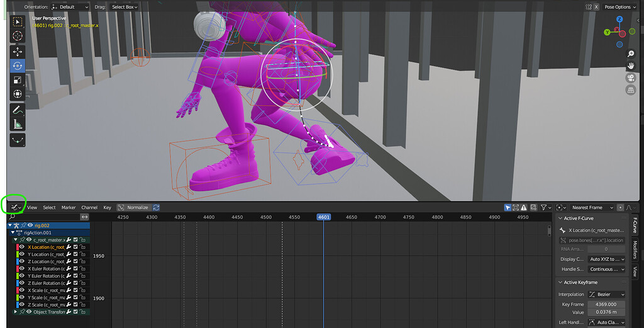The image size is (644, 328).
Task: Open the Graph Editor type selector
Action: point(16,208)
